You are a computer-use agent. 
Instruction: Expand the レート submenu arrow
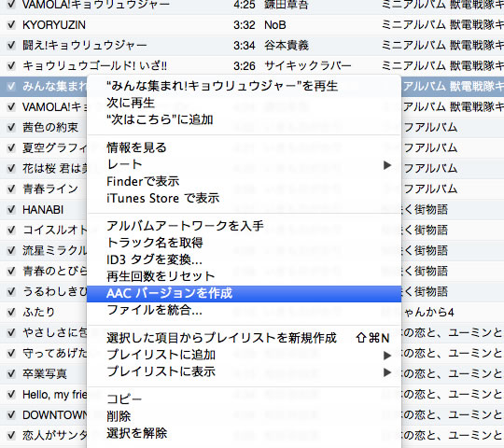point(387,165)
